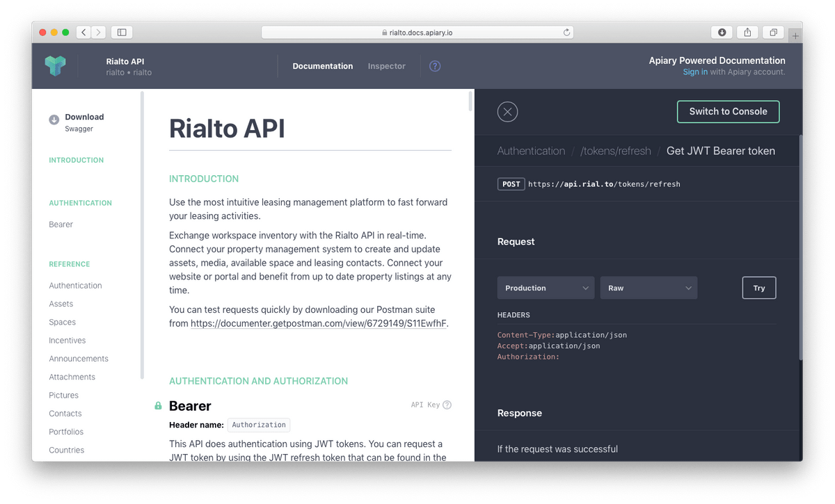Select INTRODUCTION in the sidebar
835x504 pixels.
(77, 160)
